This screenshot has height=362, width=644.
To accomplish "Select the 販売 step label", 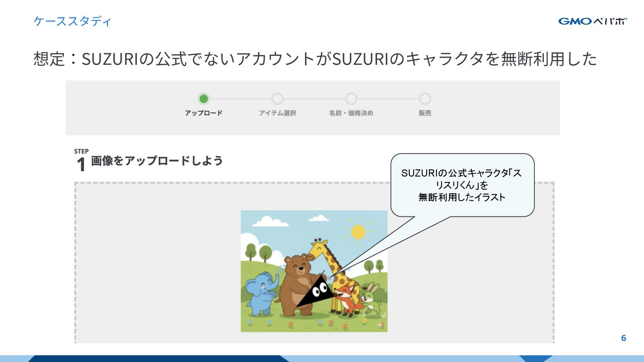I will pos(425,114).
